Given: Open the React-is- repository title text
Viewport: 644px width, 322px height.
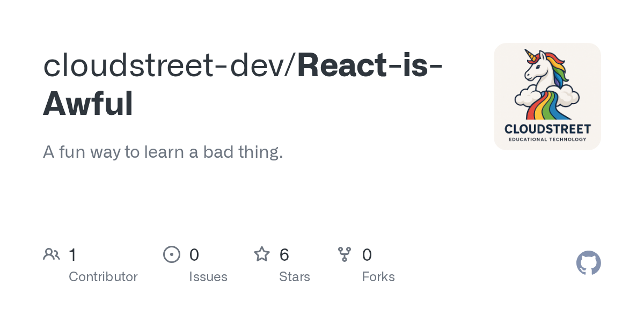Looking at the screenshot, I should pos(370,64).
